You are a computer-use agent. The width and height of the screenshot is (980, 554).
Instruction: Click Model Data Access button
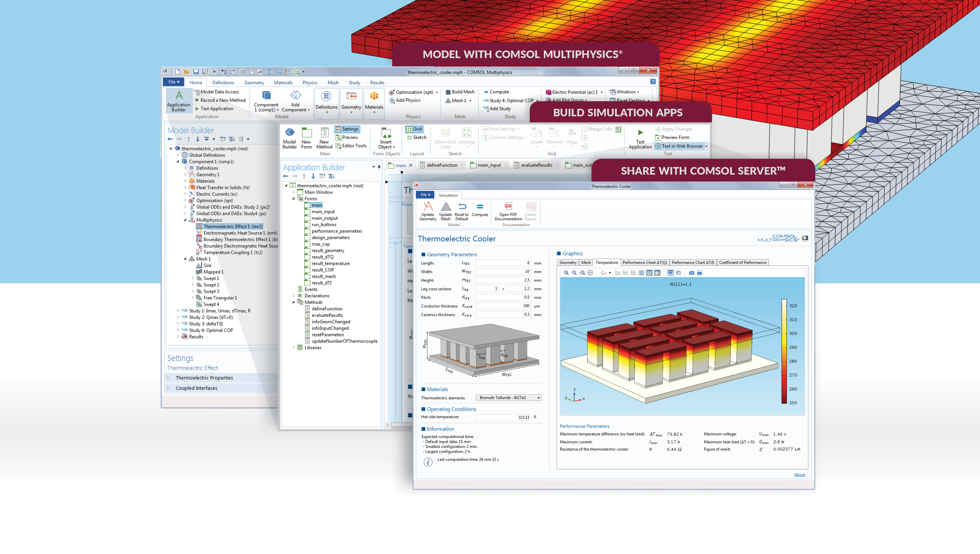coord(216,92)
